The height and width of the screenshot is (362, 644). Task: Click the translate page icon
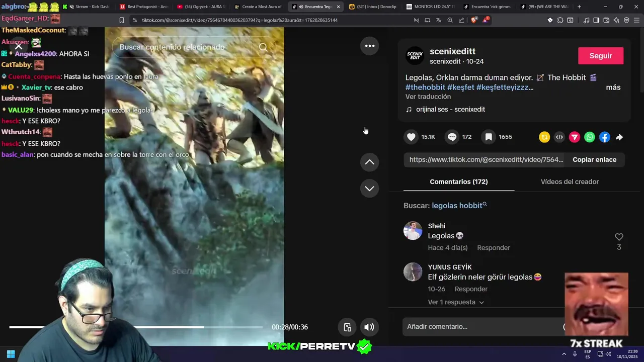(x=438, y=20)
